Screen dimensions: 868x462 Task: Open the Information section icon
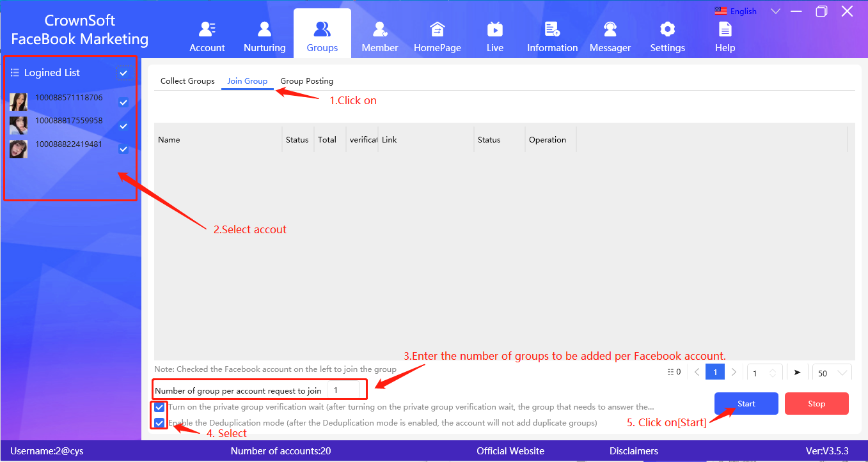[552, 30]
